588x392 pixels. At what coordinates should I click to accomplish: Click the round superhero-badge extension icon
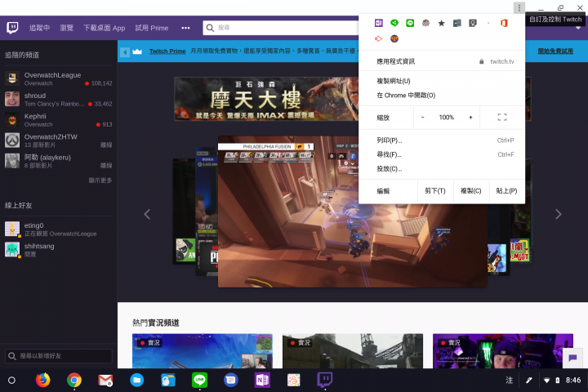(394, 38)
